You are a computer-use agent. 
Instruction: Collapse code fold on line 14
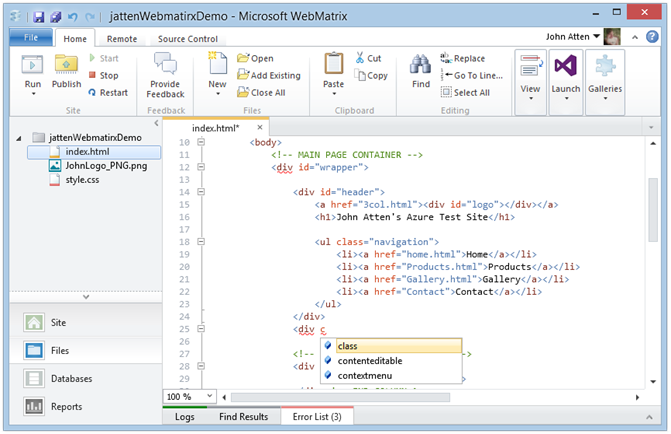(x=201, y=191)
